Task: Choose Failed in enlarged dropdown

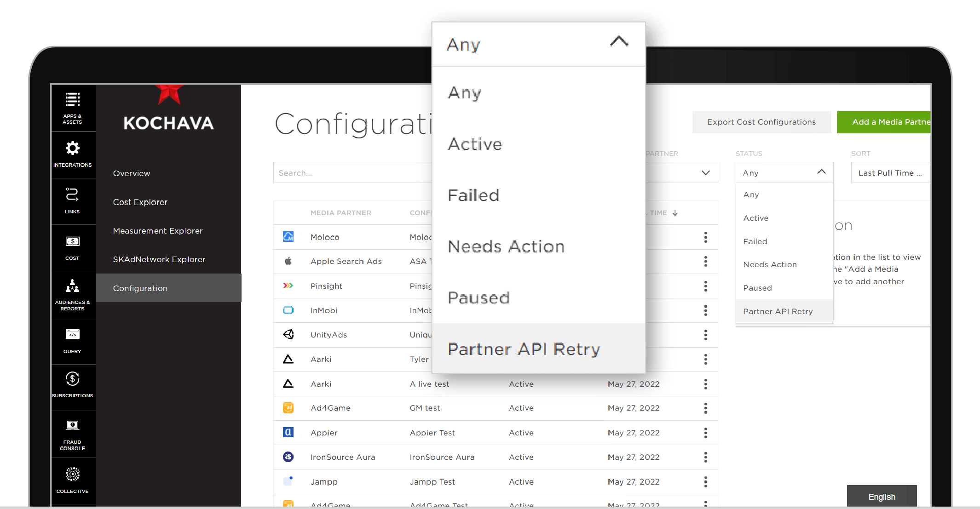Action: [538, 195]
